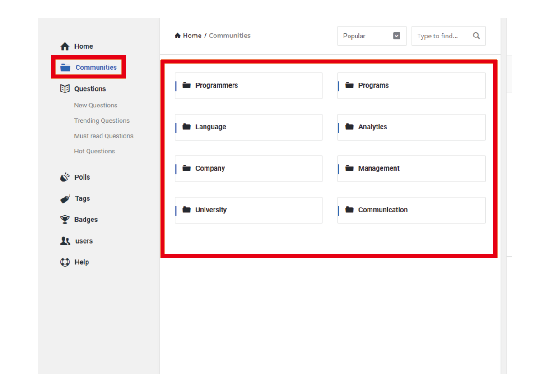Click the users people icon

coord(65,241)
